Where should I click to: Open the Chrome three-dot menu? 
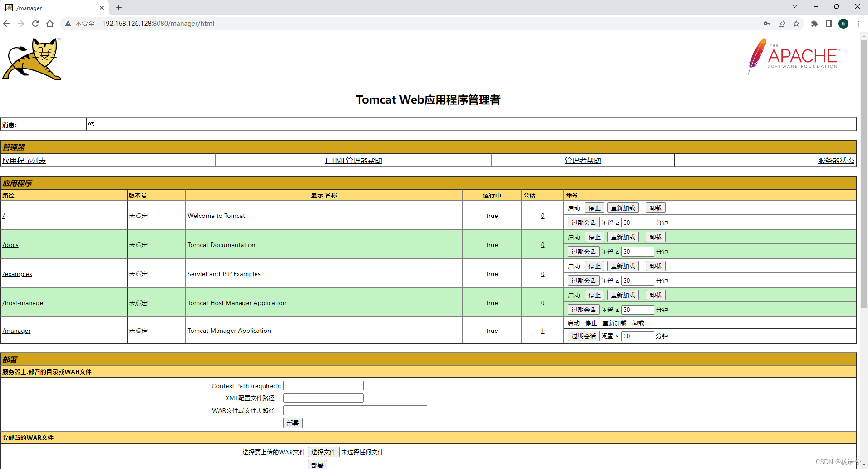click(x=858, y=24)
